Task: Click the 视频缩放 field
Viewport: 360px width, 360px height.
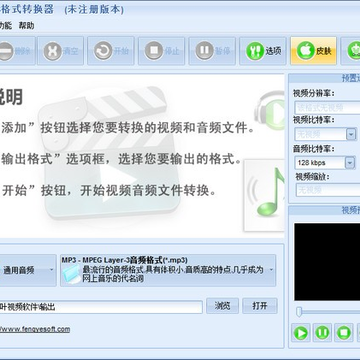Action: point(328,190)
